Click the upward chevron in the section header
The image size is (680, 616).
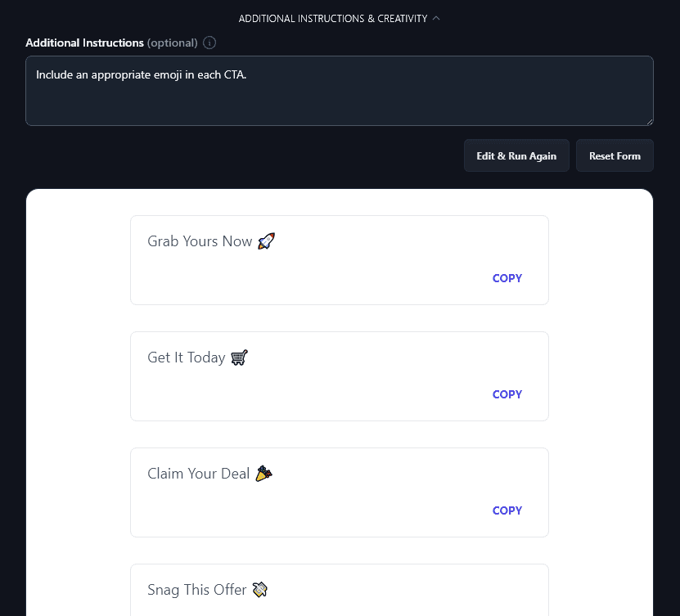436,18
